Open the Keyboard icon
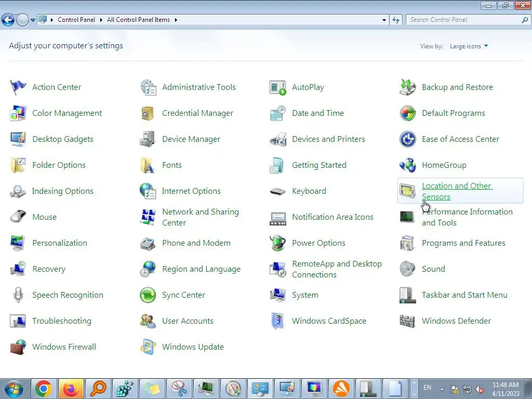The height and width of the screenshot is (399, 532). pyautogui.click(x=277, y=191)
